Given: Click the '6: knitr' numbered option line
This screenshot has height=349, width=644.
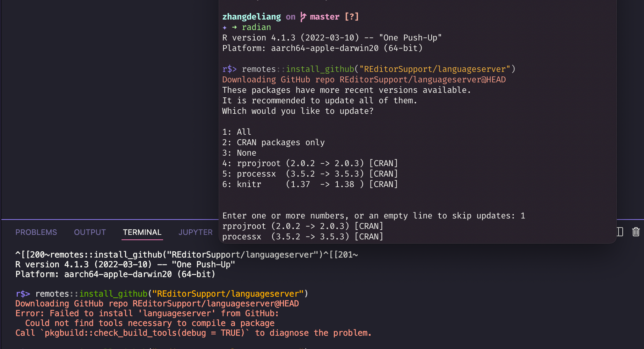Looking at the screenshot, I should pyautogui.click(x=310, y=184).
